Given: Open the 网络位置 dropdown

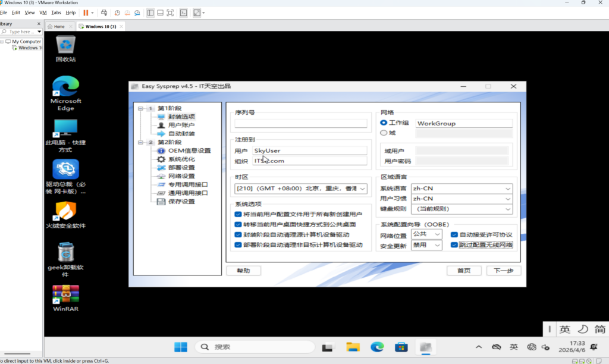Looking at the screenshot, I should click(x=427, y=234).
